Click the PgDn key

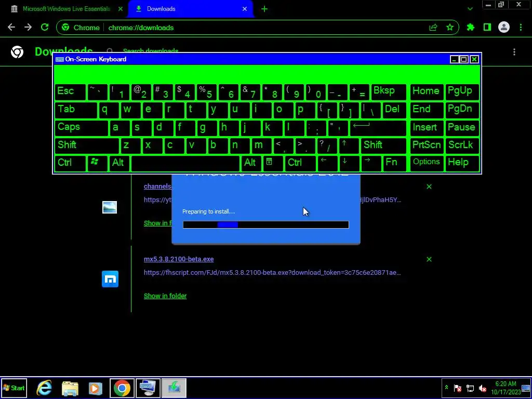462,110
